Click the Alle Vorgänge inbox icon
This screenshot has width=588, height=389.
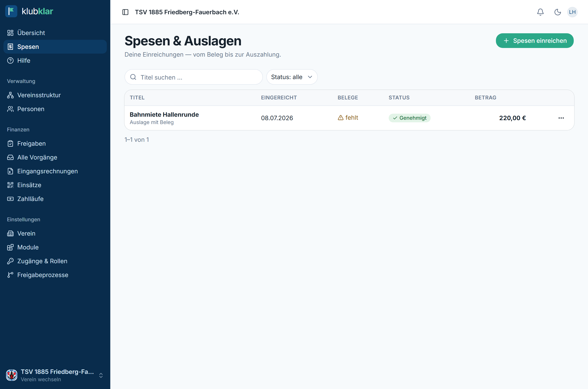click(x=10, y=157)
